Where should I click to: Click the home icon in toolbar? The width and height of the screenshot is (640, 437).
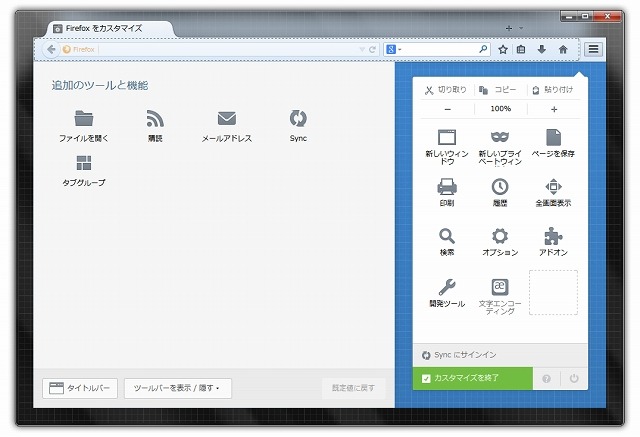(563, 49)
